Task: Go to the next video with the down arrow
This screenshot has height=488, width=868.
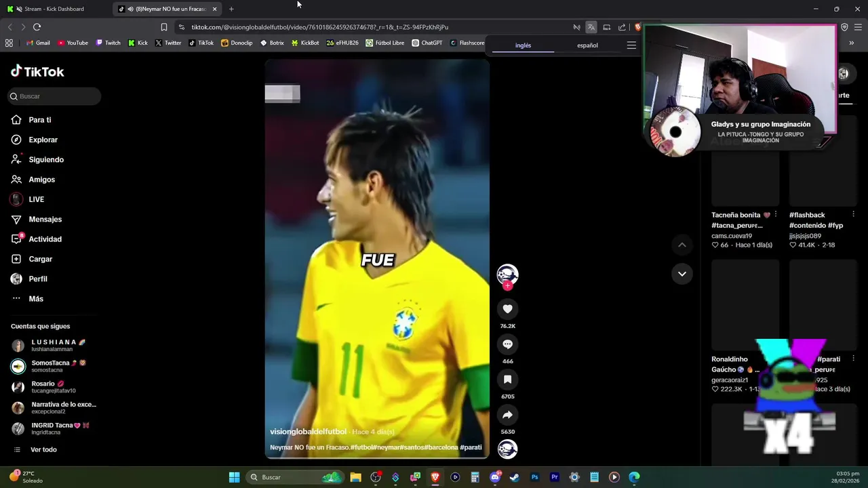Action: click(682, 274)
